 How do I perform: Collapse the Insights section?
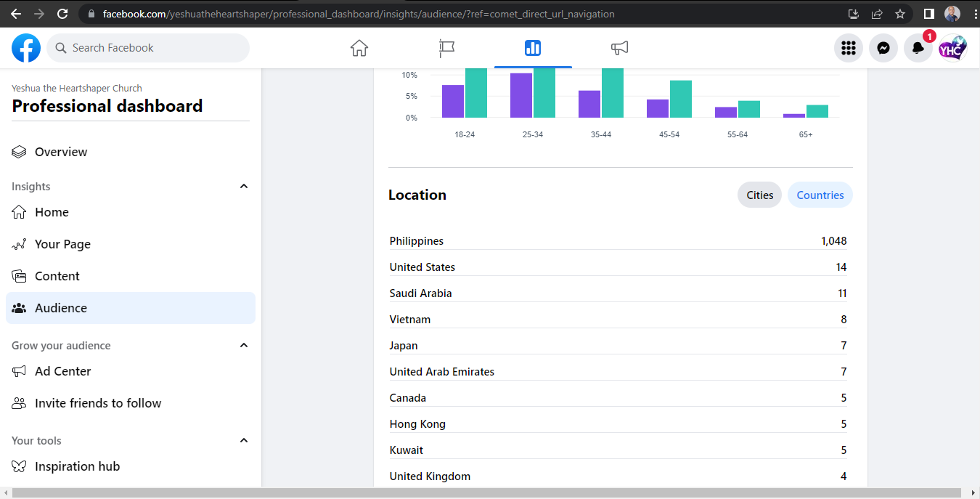(244, 187)
